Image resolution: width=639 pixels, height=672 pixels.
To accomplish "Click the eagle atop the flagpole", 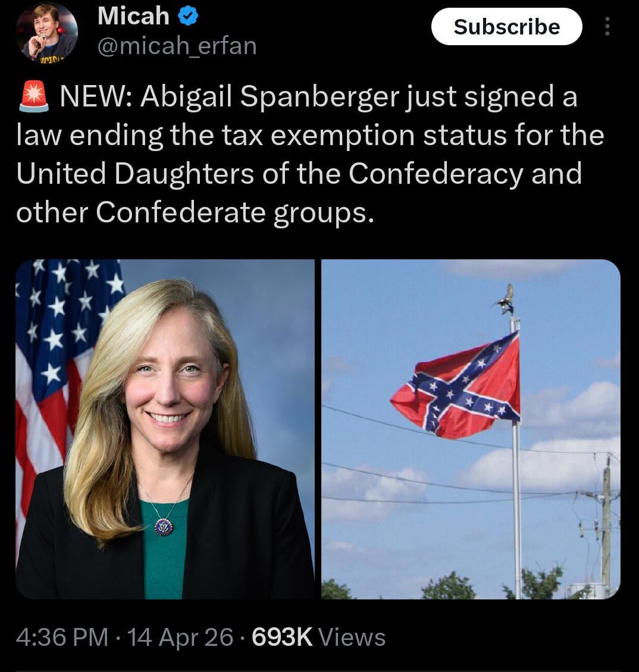I will (x=506, y=299).
